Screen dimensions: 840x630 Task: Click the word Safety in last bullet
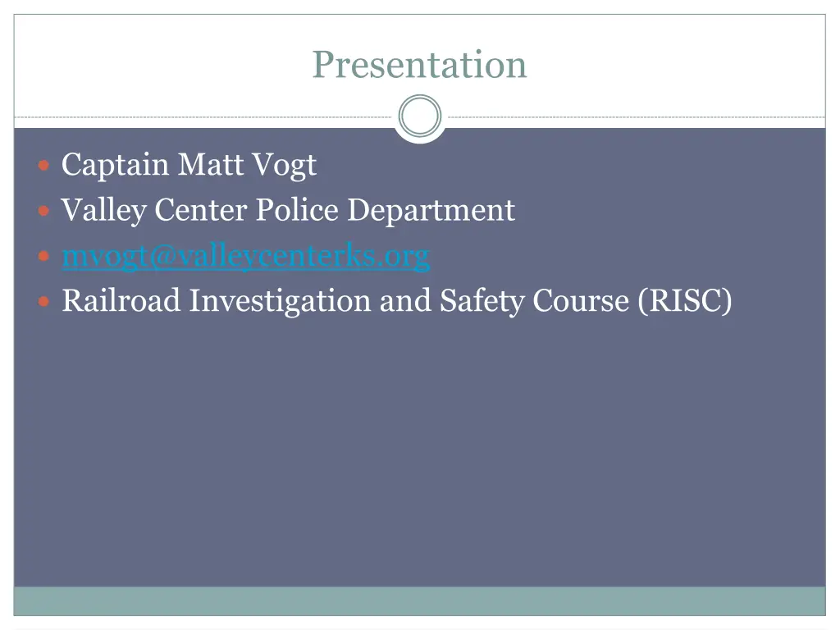click(481, 300)
